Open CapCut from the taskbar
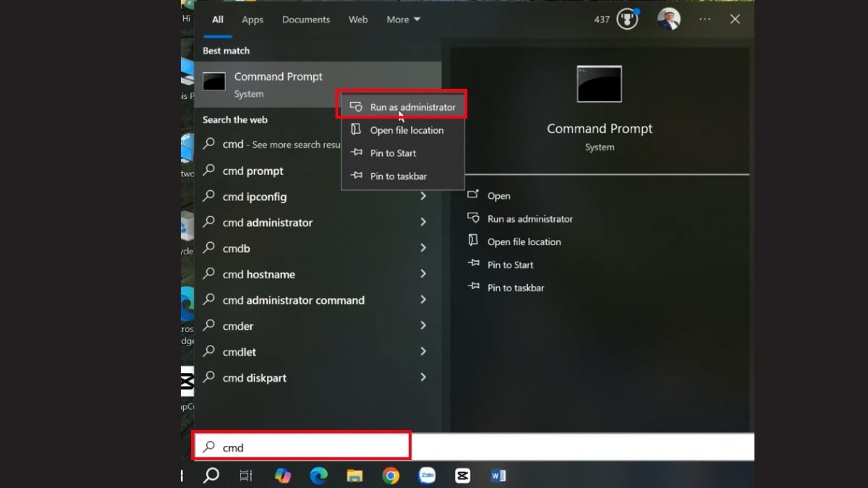Screen dimensions: 868x488 pos(463,475)
